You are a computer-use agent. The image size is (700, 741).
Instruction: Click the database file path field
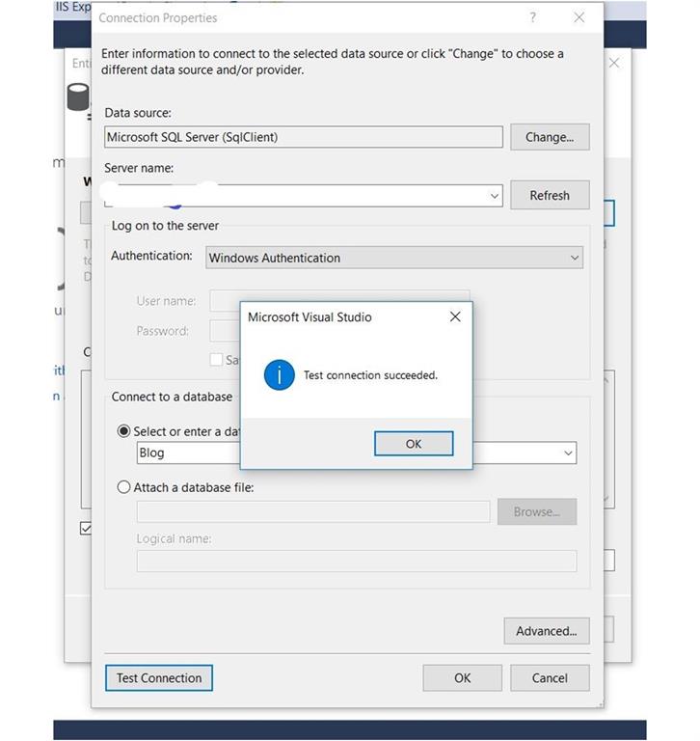click(313, 511)
